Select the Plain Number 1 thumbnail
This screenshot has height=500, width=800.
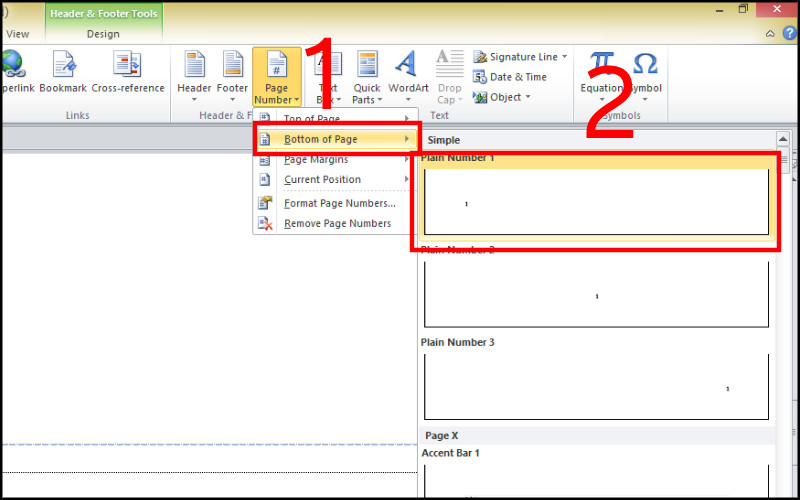click(596, 202)
